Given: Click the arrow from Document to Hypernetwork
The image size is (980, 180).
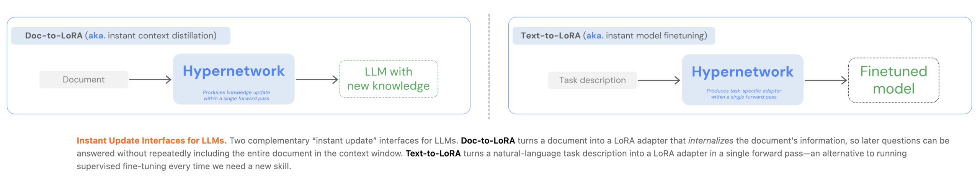Looking at the screenshot, I should pyautogui.click(x=150, y=79).
